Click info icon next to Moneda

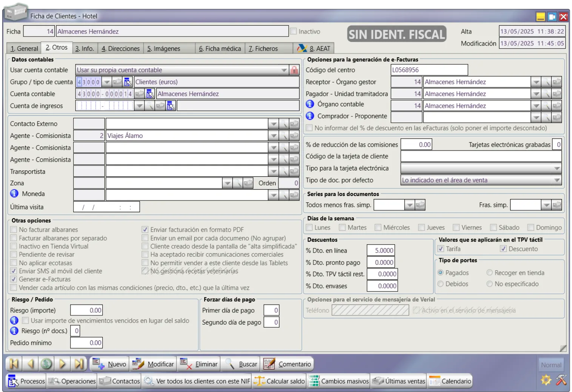(14, 194)
